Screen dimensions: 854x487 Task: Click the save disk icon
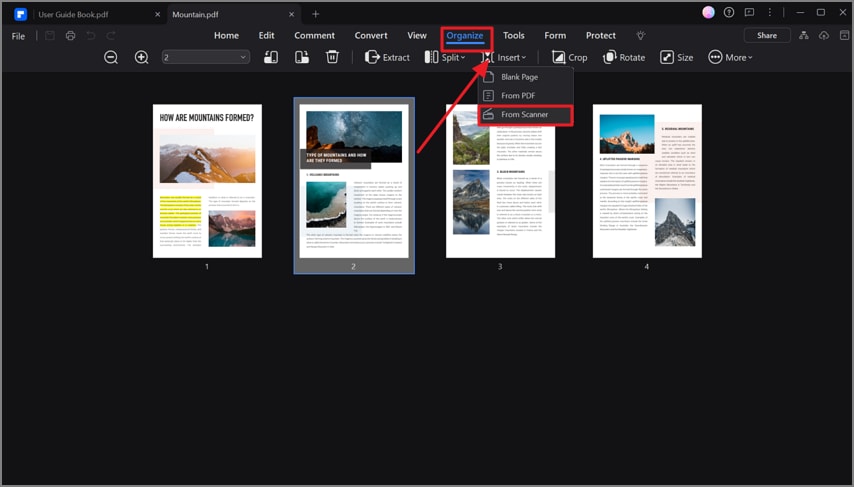(50, 36)
